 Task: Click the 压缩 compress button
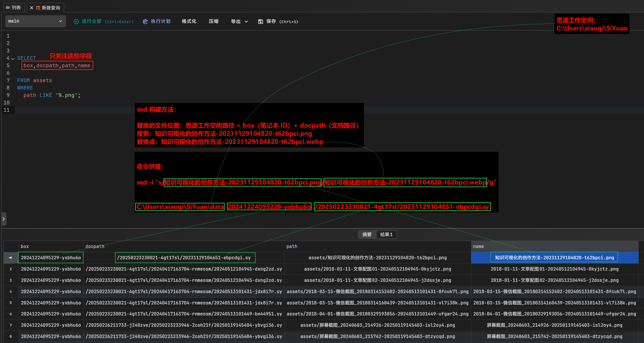point(214,21)
